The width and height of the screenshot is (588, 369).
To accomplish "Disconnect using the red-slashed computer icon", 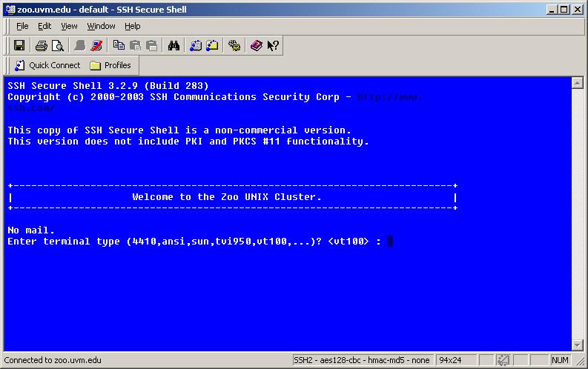I will 96,46.
